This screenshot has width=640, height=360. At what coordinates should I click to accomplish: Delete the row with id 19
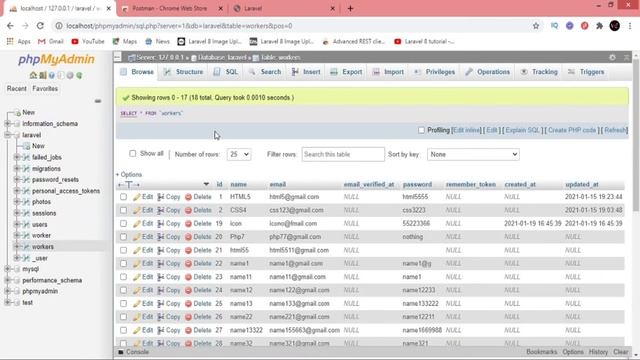click(x=198, y=224)
